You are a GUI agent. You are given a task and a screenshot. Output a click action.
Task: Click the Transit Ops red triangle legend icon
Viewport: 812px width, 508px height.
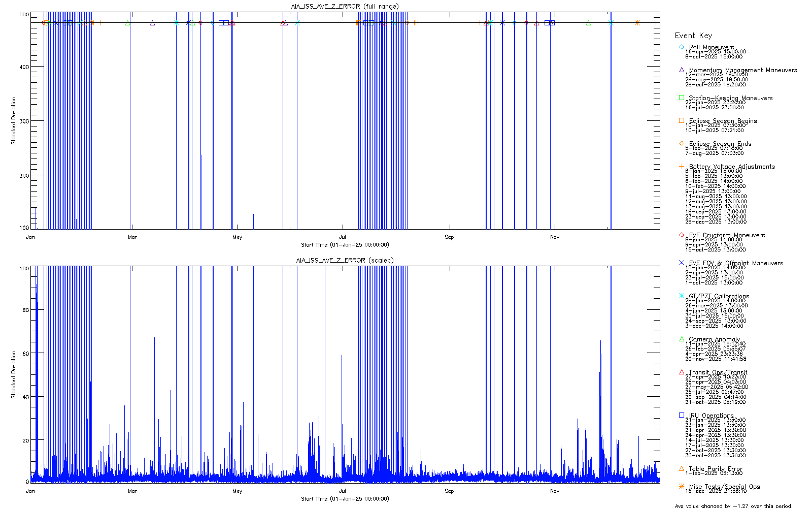681,372
